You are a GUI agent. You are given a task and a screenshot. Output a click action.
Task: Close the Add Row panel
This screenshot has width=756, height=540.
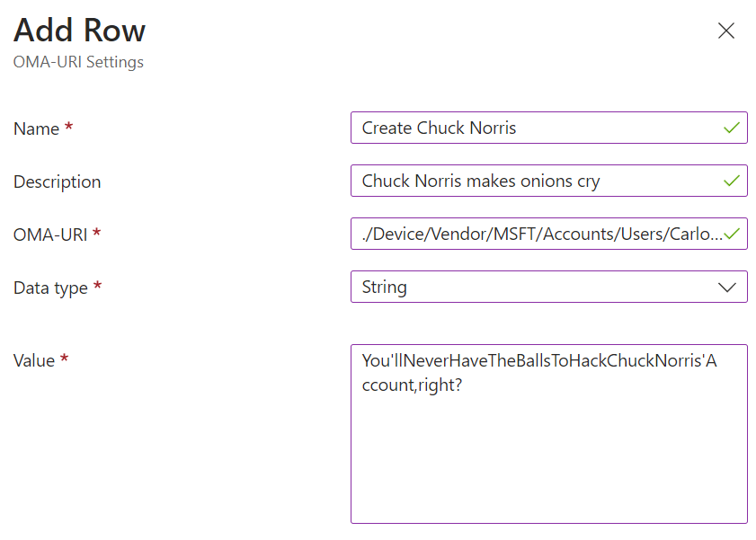[x=726, y=31]
